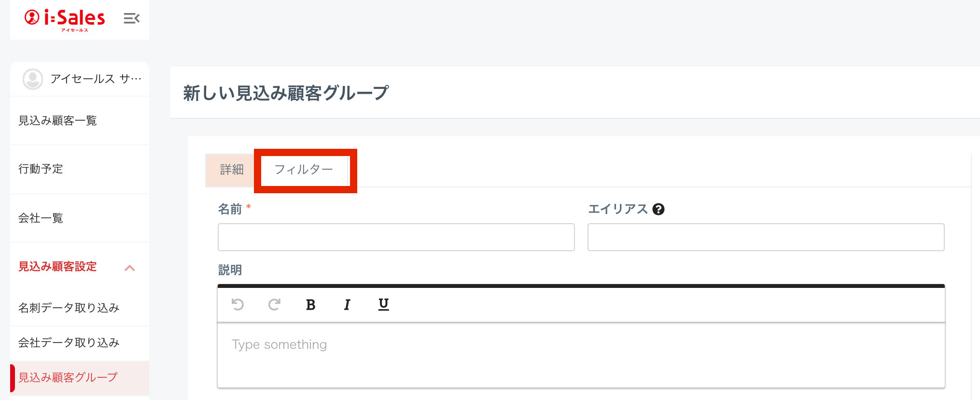Collapse the 見込み顧客設定 section chevron

(129, 268)
